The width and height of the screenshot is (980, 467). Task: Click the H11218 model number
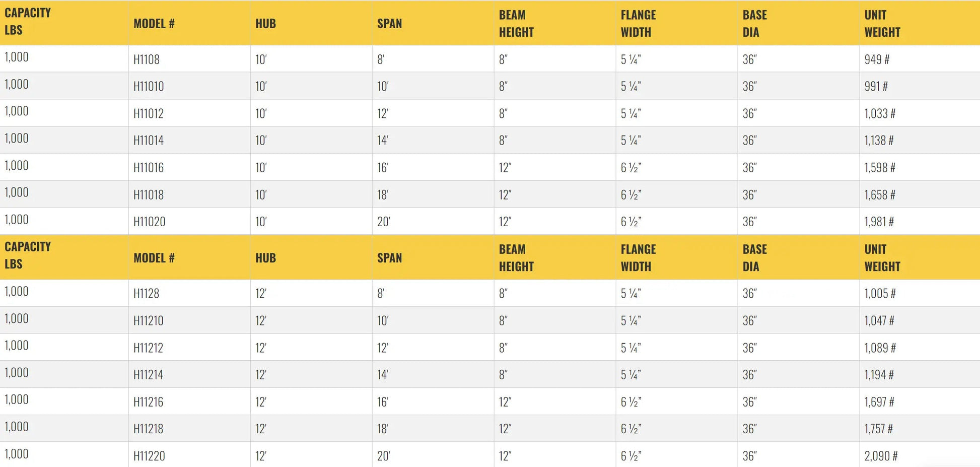(x=149, y=429)
